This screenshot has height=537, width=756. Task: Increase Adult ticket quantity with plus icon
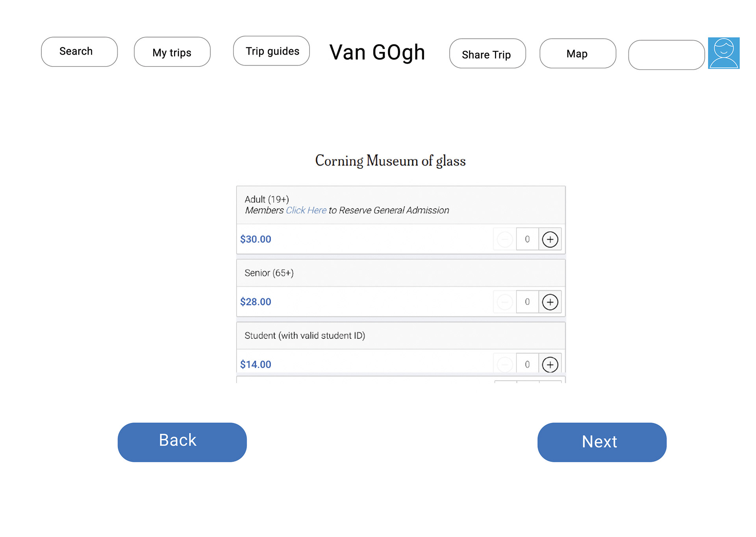tap(550, 239)
